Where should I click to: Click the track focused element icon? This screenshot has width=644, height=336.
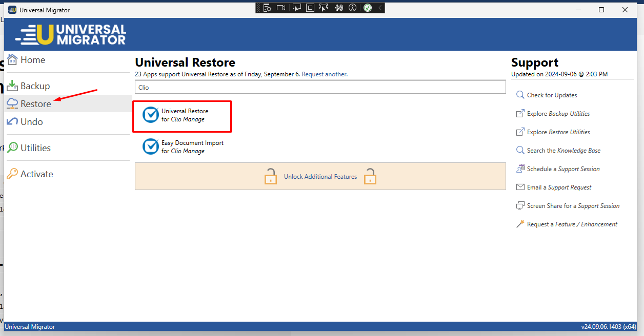[x=324, y=8]
